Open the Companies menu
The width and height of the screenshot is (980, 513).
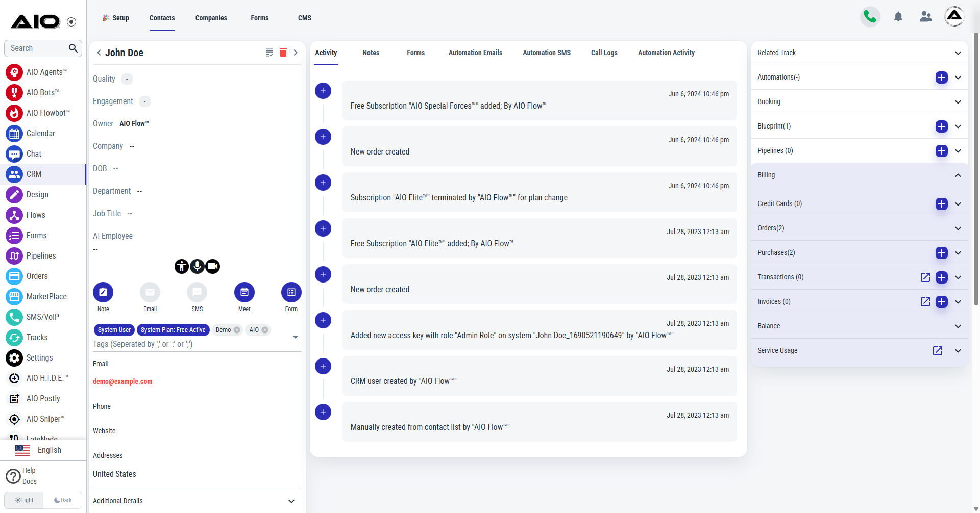pos(211,18)
